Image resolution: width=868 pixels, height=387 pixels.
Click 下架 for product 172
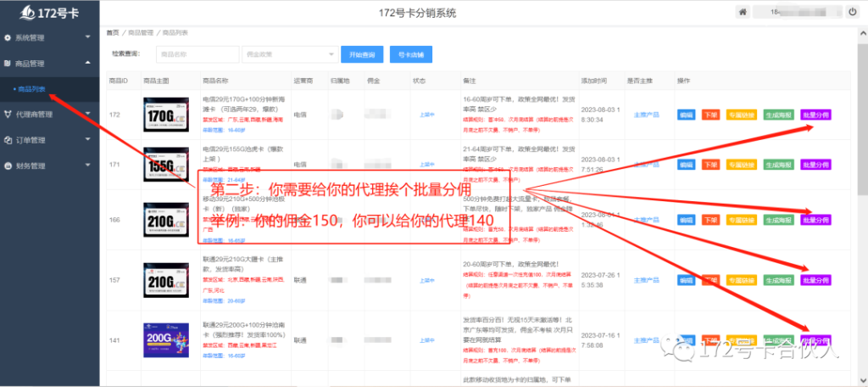click(x=711, y=115)
